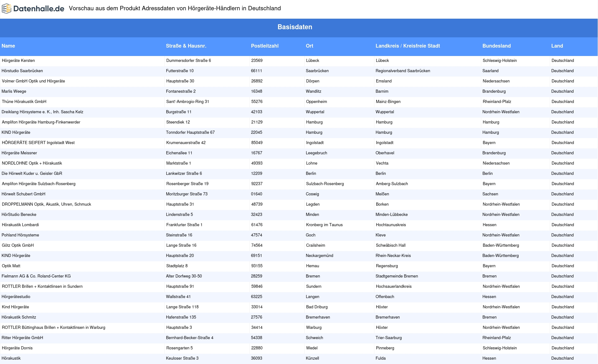Click the Name column header

click(8, 46)
